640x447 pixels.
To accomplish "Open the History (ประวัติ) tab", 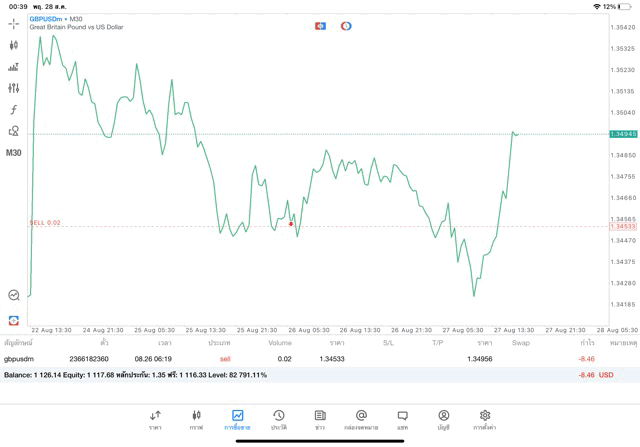I will point(279,419).
